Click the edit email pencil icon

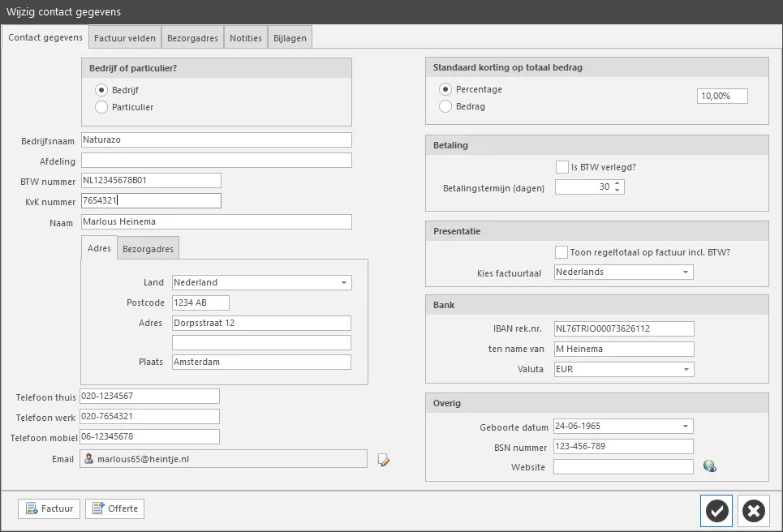[384, 460]
